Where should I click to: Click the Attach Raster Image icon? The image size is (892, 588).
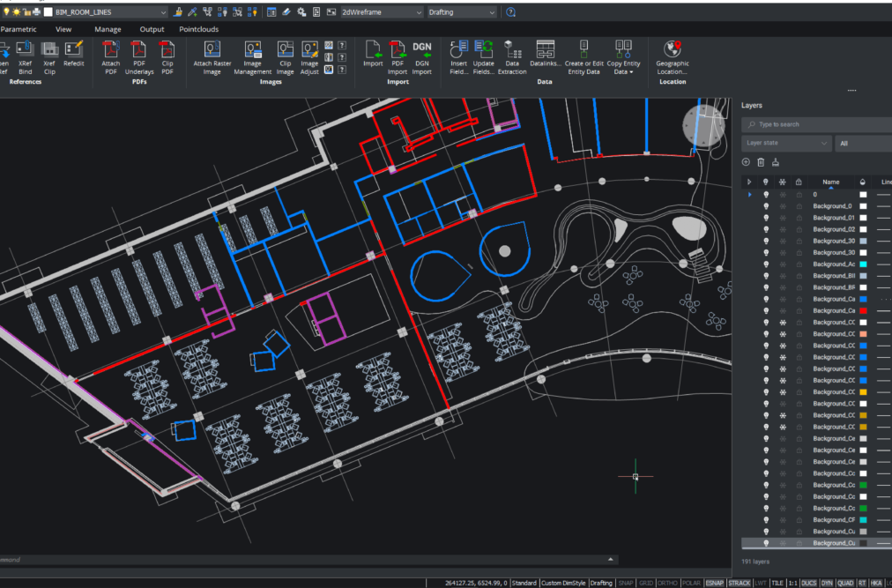[212, 50]
